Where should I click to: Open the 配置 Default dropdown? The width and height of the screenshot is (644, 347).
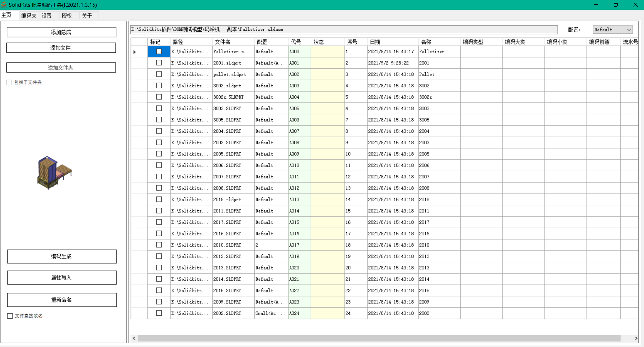[x=612, y=30]
